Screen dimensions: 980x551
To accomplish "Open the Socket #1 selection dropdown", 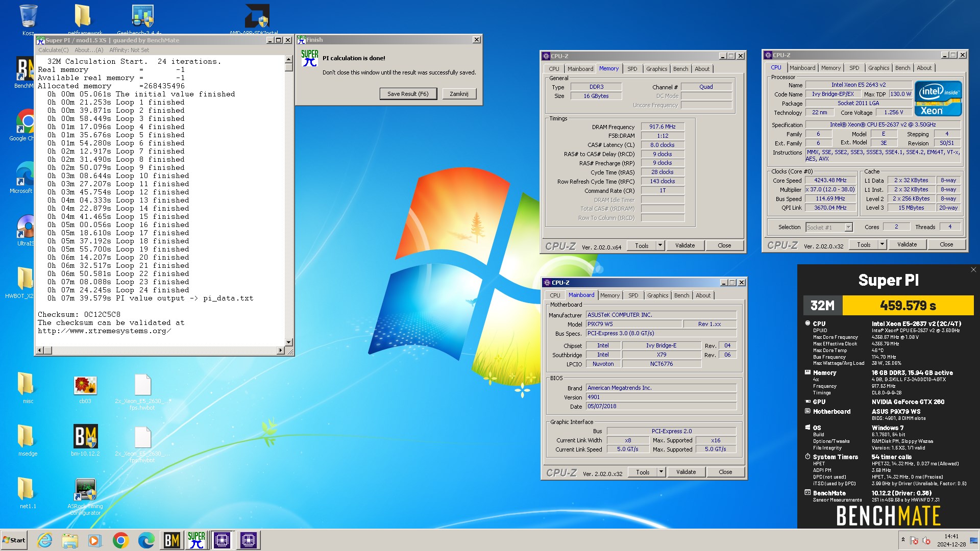I will click(x=829, y=227).
